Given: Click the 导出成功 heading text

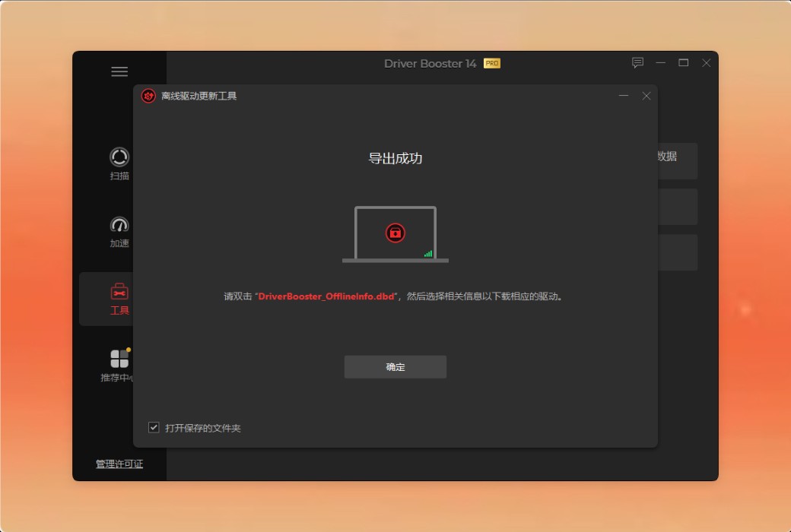Looking at the screenshot, I should (x=395, y=158).
